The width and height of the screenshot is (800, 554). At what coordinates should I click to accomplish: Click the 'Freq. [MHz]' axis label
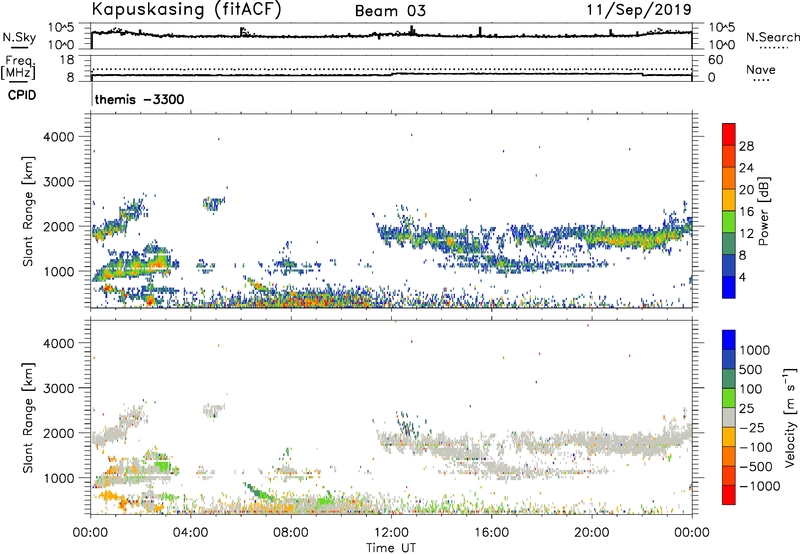18,68
